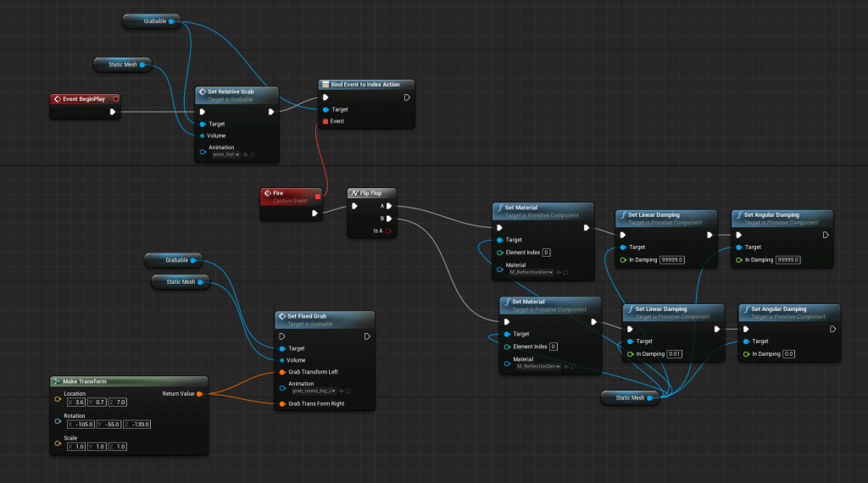Click the Return Value pin on Make Transform
Screen dimensions: 868x483
(x=198, y=393)
